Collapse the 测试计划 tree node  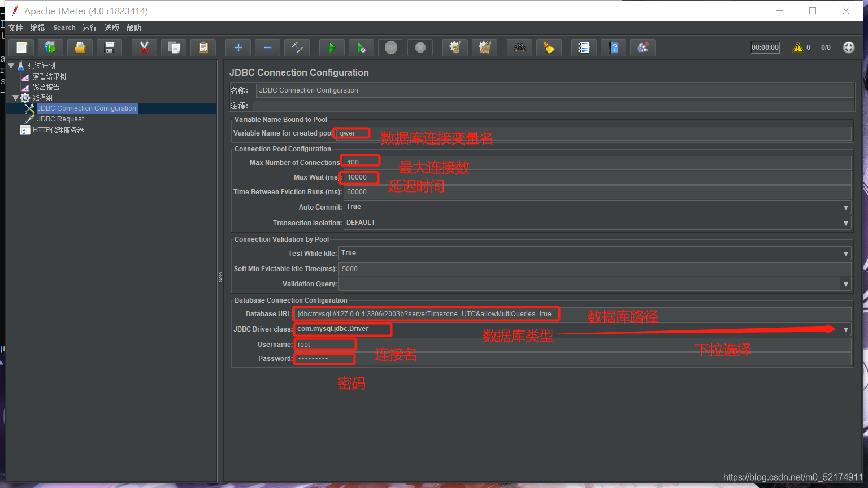11,66
